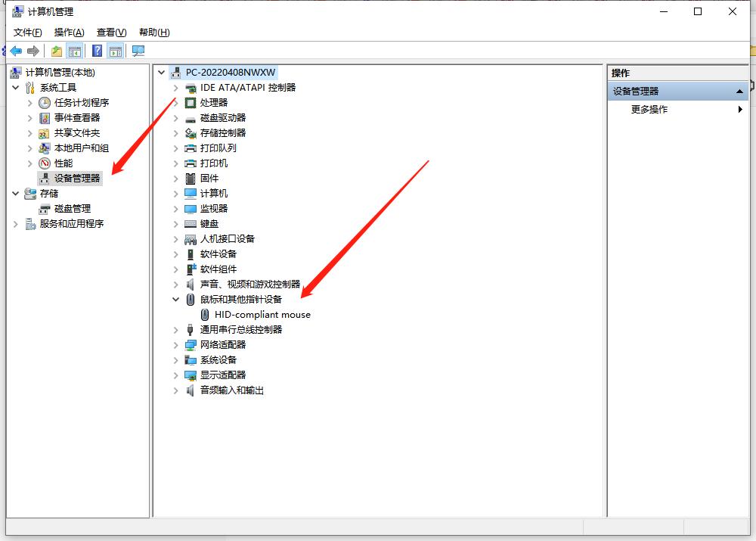Maximize the 计算机管理 window
The image size is (756, 541).
coord(698,11)
